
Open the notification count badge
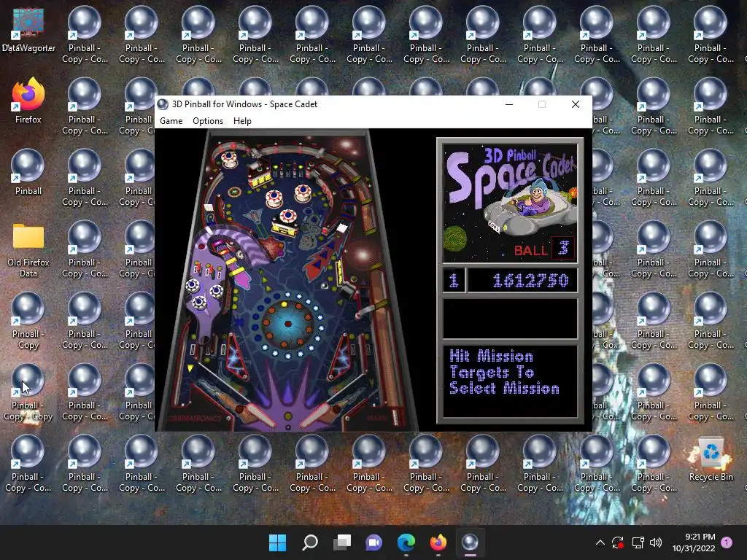click(x=727, y=542)
